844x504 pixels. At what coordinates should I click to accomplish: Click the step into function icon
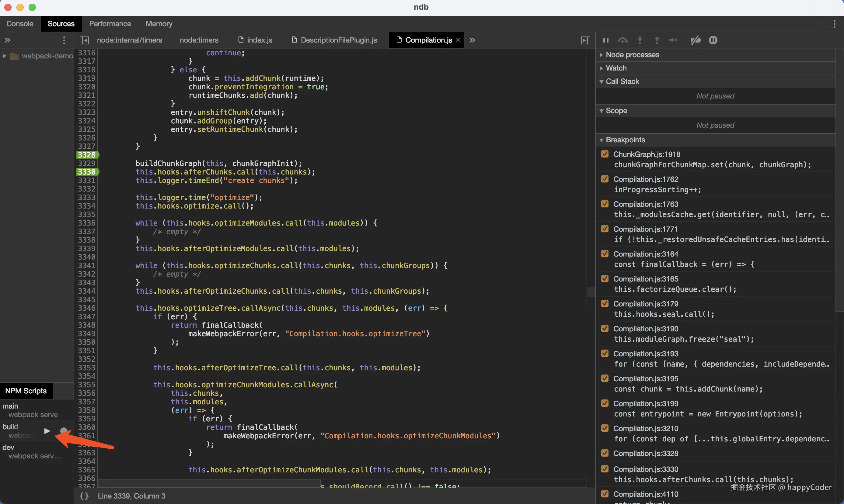point(640,40)
